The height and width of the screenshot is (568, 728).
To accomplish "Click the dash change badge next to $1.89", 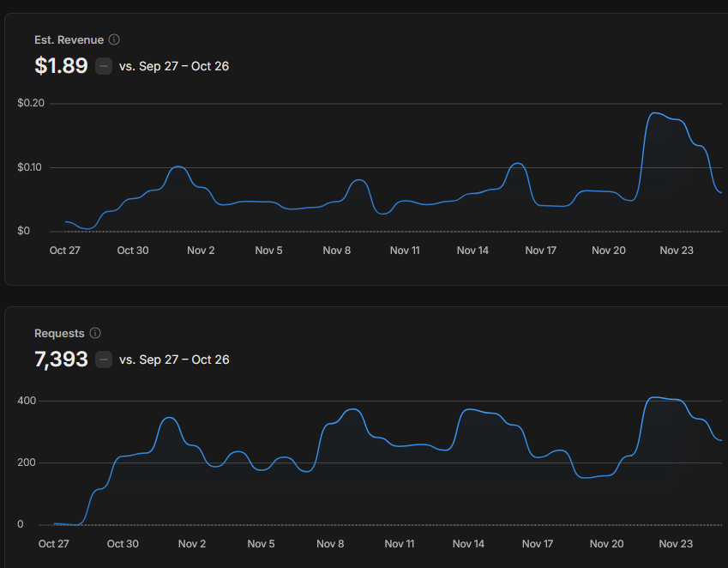I will point(104,66).
